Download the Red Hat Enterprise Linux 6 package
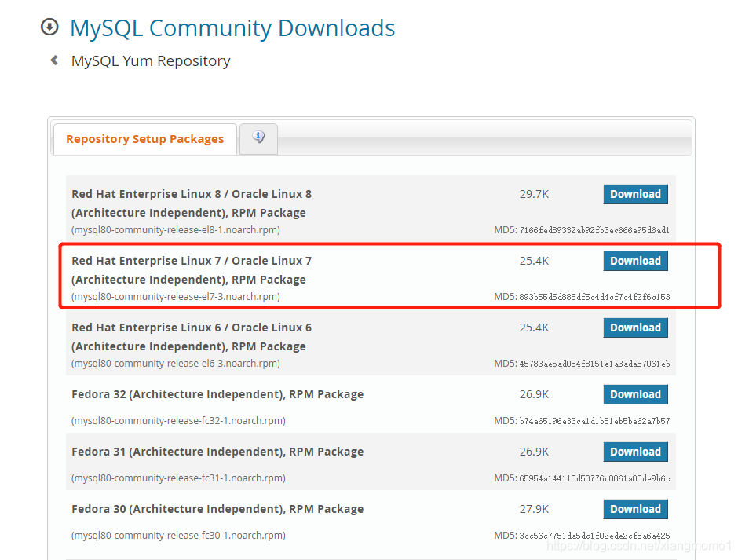 click(635, 328)
